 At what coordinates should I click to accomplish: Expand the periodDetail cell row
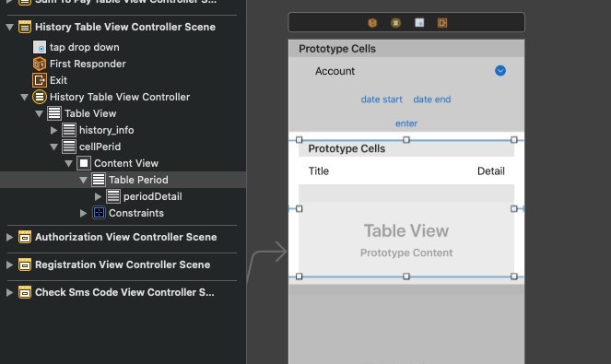click(99, 197)
